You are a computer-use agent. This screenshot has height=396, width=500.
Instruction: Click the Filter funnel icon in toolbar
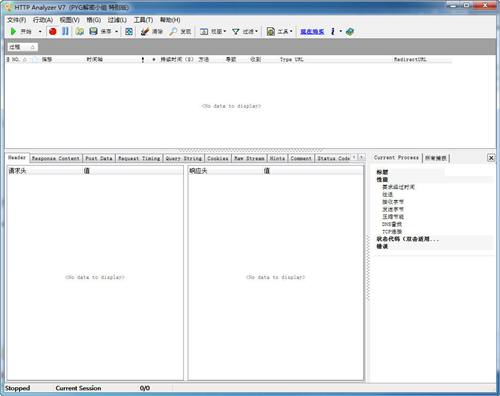click(x=236, y=31)
